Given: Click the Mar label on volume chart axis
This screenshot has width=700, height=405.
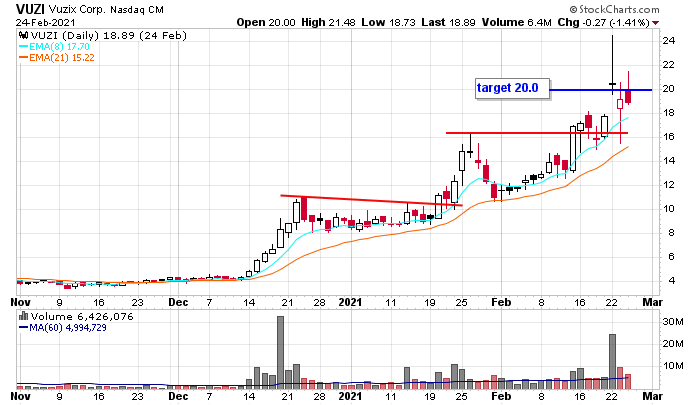Looking at the screenshot, I should [x=652, y=396].
